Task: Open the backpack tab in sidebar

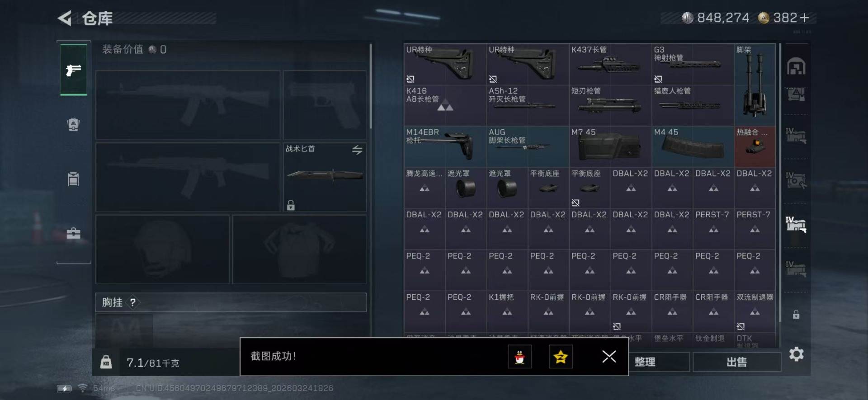Action: click(x=73, y=124)
